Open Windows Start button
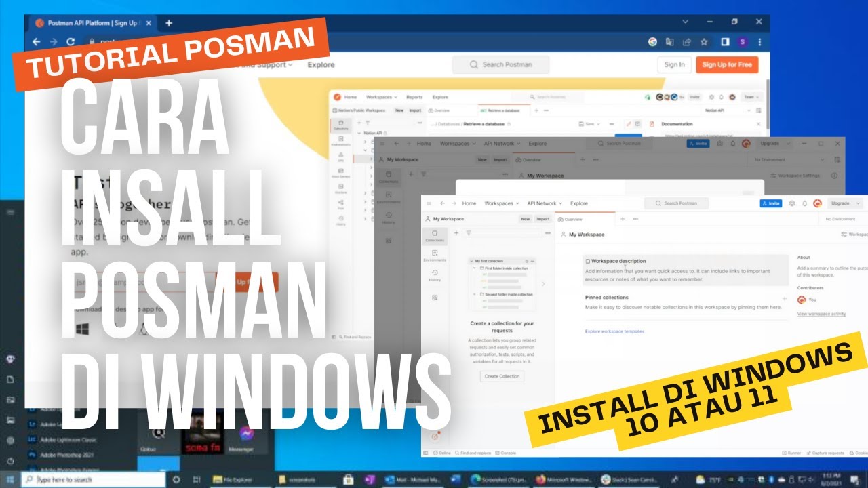 (10, 479)
